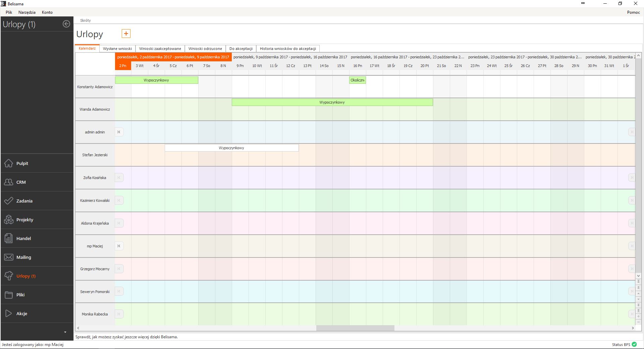
Task: Open Pliki in the sidebar
Action: pos(20,295)
